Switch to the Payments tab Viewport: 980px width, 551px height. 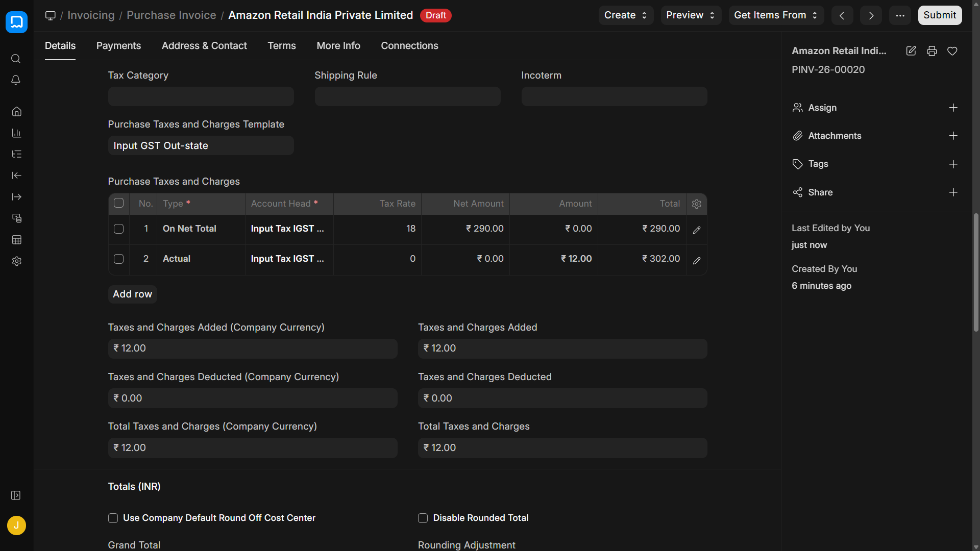118,45
